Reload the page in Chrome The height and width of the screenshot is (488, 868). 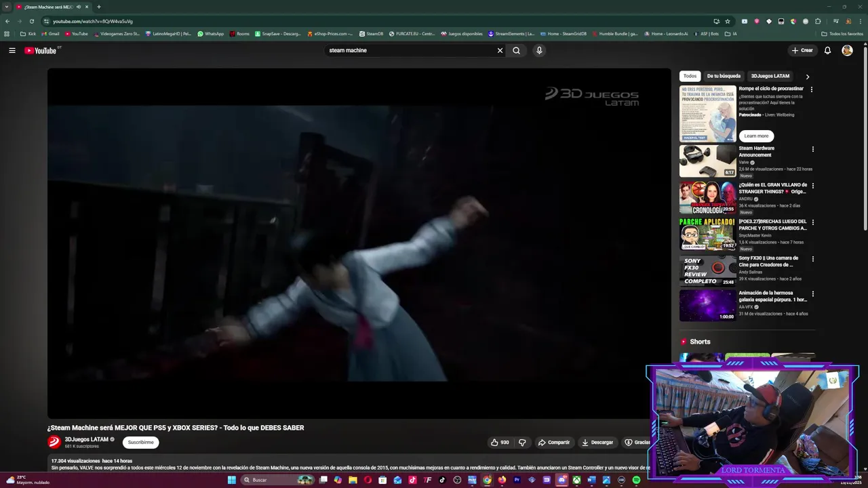tap(31, 21)
